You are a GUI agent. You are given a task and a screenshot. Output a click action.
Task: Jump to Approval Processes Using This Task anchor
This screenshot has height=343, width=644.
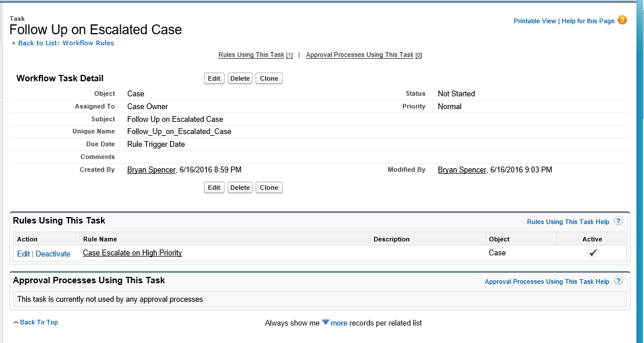point(359,55)
